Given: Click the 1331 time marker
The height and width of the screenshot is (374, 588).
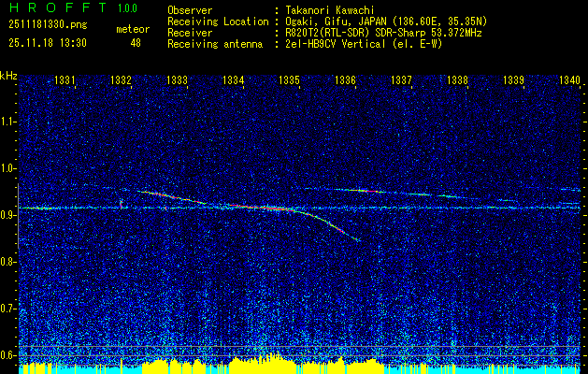Looking at the screenshot, I should click(65, 79).
